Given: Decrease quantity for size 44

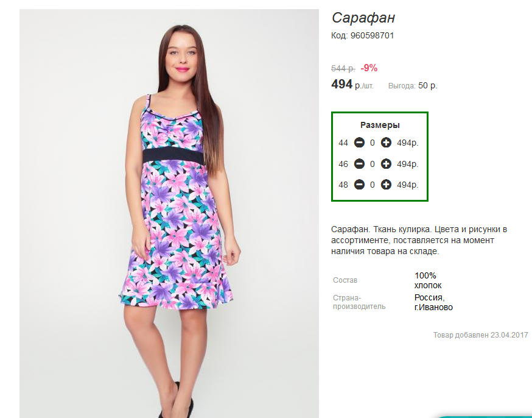Looking at the screenshot, I should point(359,143).
